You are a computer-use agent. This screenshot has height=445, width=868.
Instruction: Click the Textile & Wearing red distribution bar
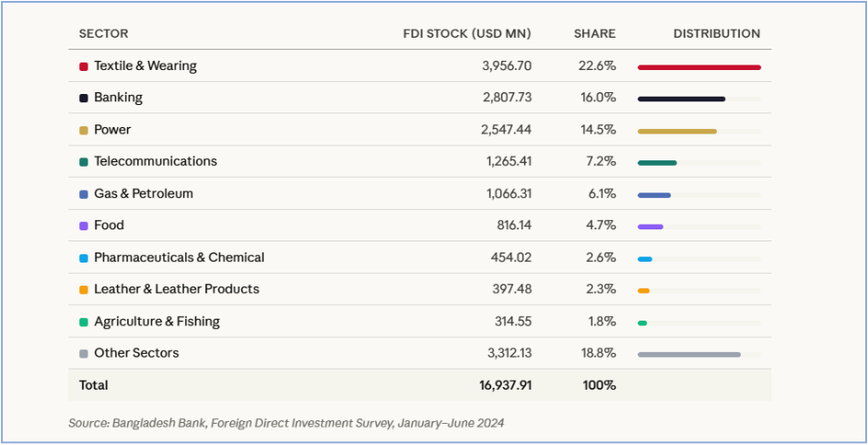point(698,67)
